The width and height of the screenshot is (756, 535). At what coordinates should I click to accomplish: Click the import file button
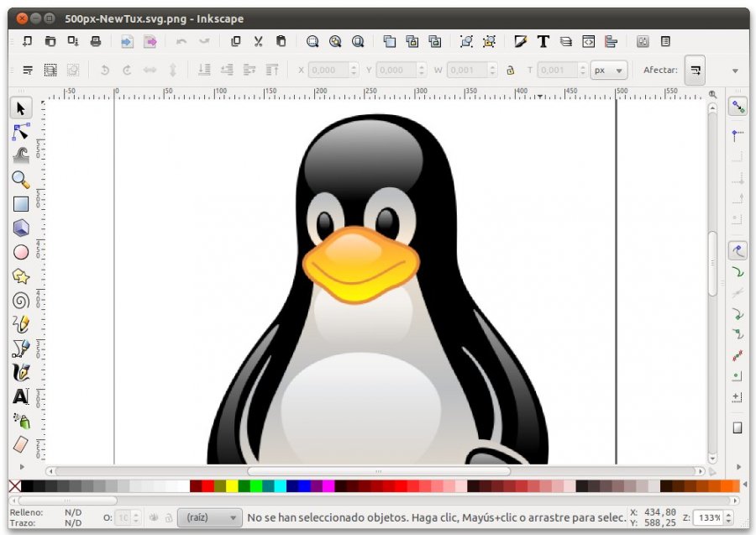pyautogui.click(x=127, y=41)
